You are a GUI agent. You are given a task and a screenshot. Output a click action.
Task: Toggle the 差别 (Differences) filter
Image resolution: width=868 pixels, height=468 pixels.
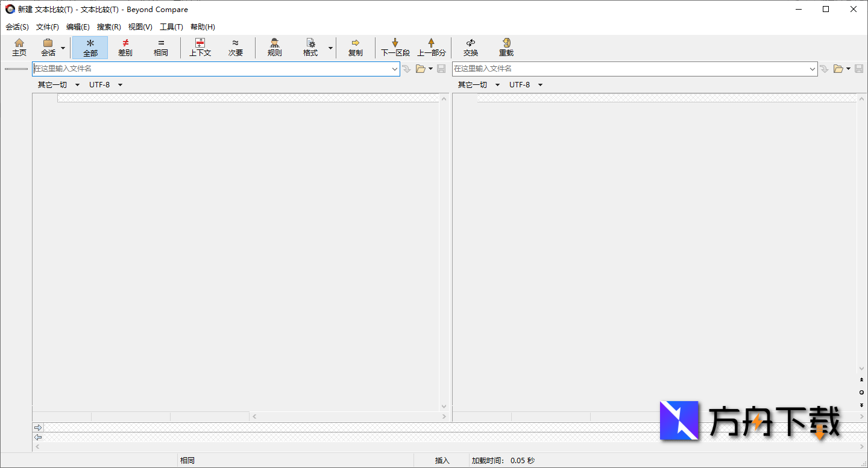pos(125,47)
